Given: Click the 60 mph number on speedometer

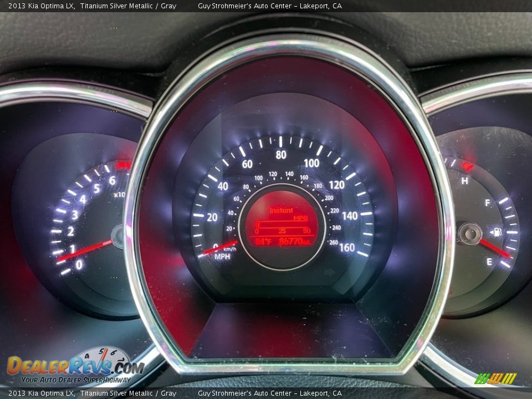Looking at the screenshot, I should click(247, 164).
